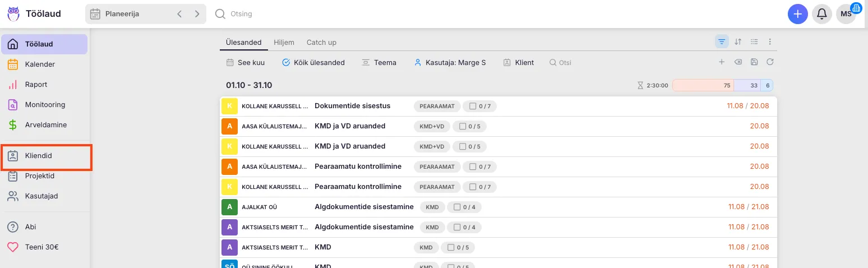Switch to the Hiljem tab
The height and width of the screenshot is (268, 868).
pyautogui.click(x=284, y=43)
